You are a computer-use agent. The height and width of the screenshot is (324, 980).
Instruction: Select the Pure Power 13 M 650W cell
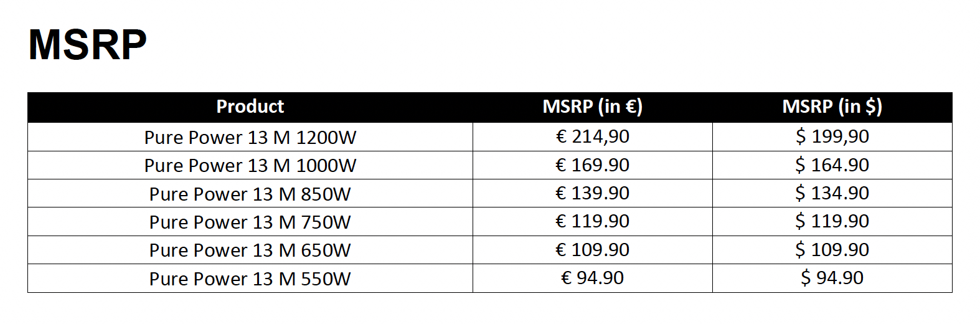(250, 250)
